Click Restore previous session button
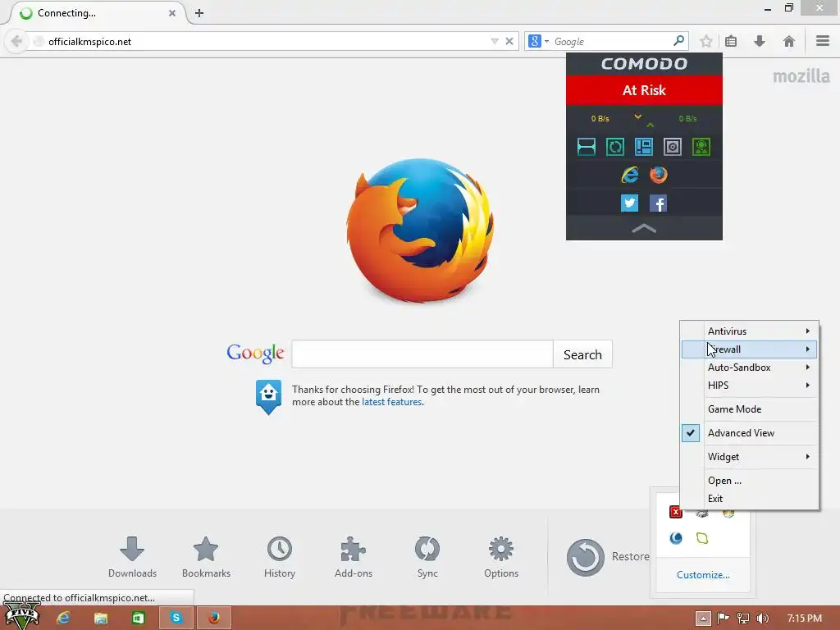 pos(608,557)
